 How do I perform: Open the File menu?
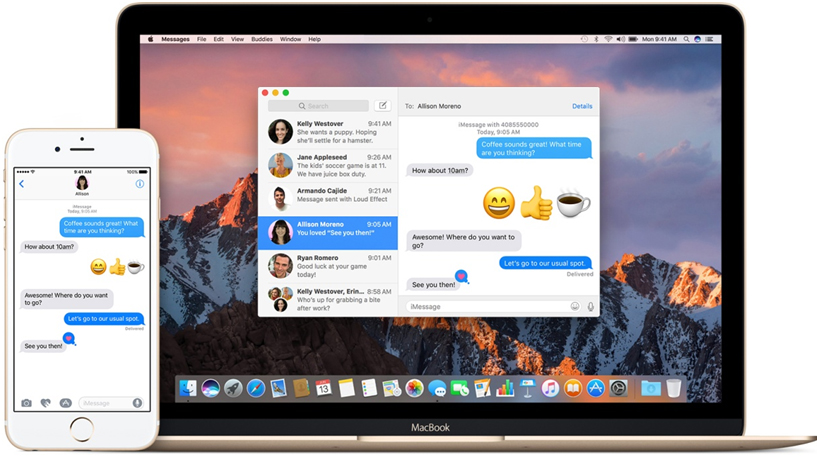click(202, 39)
